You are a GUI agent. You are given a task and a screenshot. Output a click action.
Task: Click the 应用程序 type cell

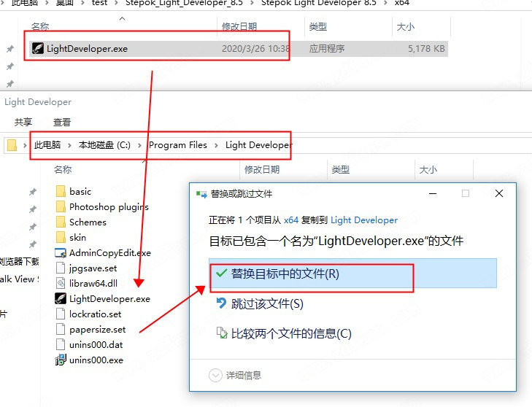(327, 48)
